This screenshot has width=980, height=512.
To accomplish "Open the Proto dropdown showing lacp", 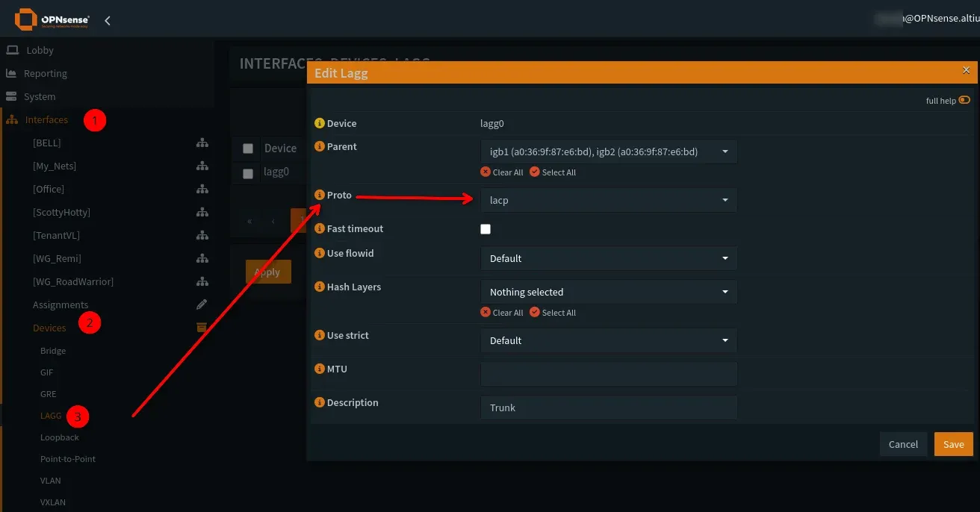I will pos(609,200).
